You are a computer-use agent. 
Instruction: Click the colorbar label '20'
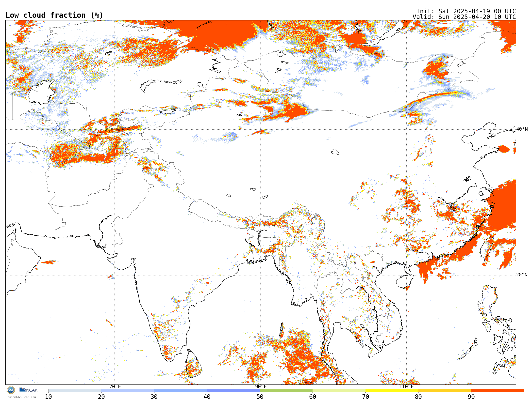pos(101,397)
